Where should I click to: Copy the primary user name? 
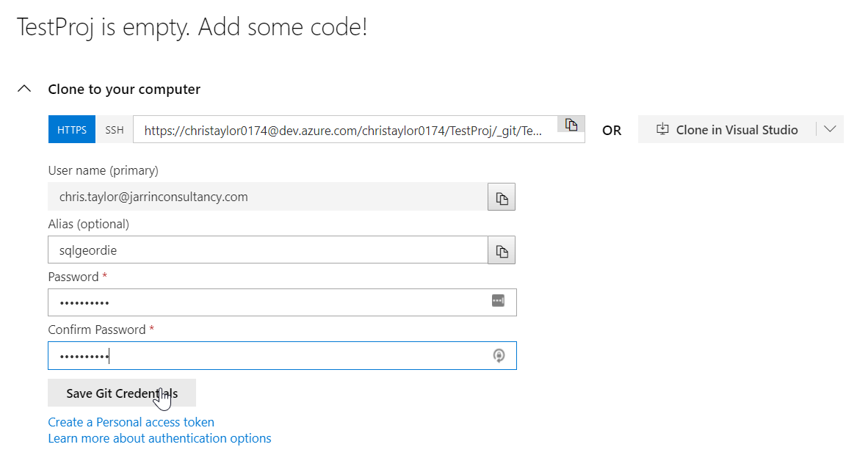[x=502, y=197]
